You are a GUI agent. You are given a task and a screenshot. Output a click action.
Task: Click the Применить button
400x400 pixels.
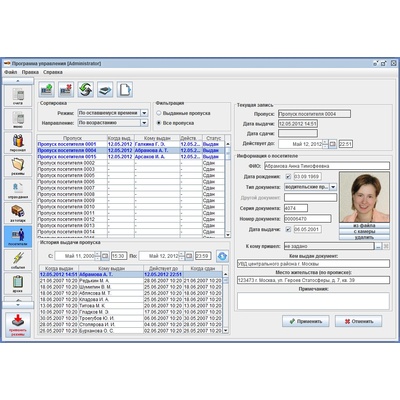point(306,321)
